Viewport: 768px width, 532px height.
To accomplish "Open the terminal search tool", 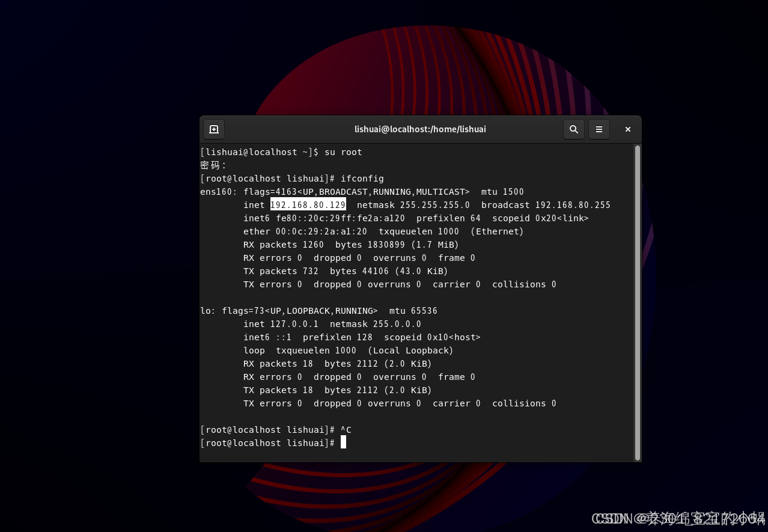I will click(x=573, y=129).
